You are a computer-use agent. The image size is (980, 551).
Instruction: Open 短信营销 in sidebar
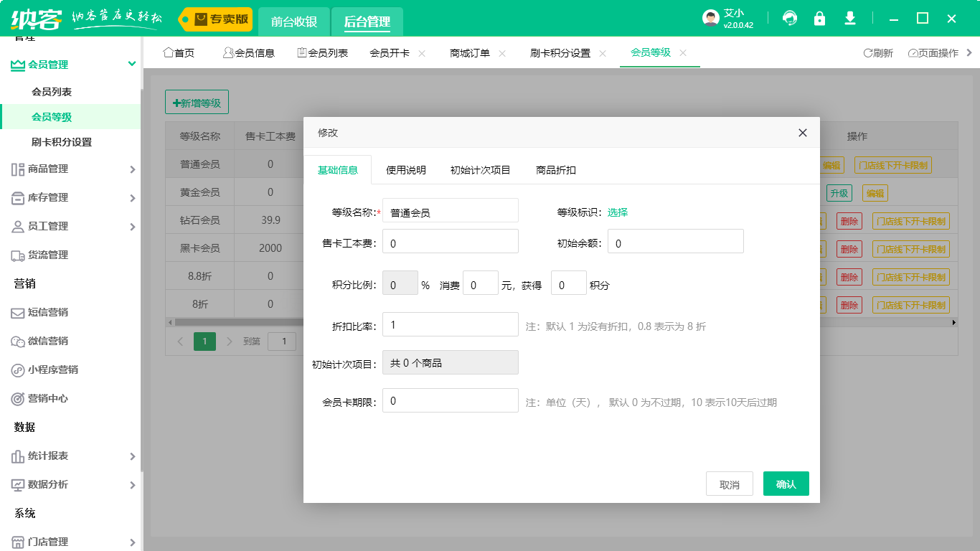coord(47,312)
